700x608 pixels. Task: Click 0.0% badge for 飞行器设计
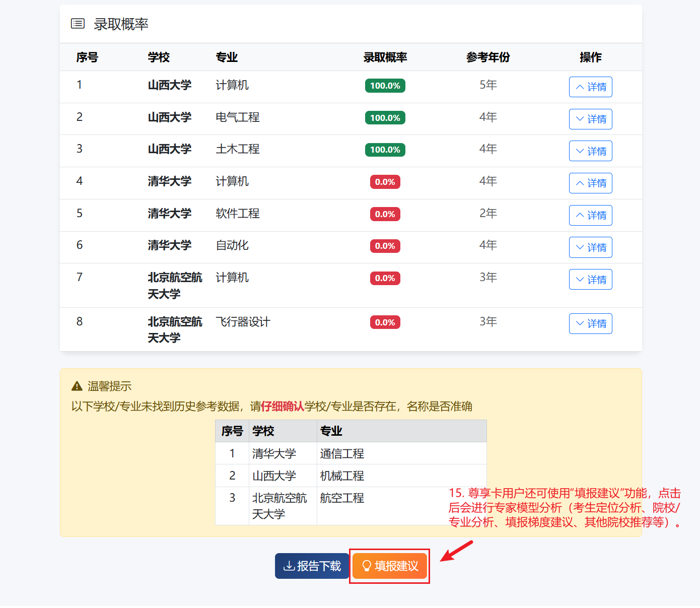(385, 322)
